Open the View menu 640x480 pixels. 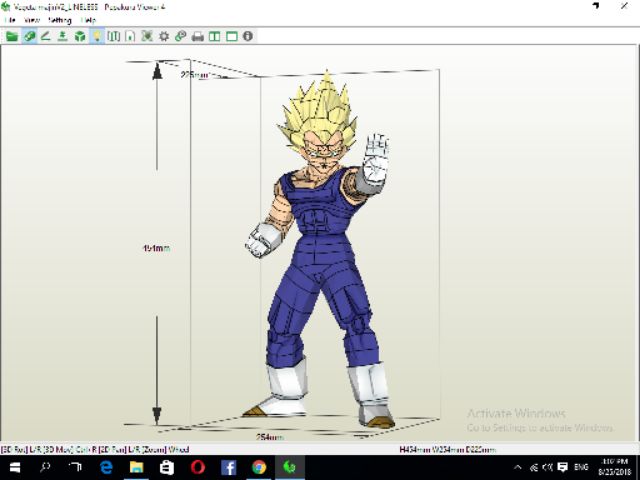tap(32, 20)
